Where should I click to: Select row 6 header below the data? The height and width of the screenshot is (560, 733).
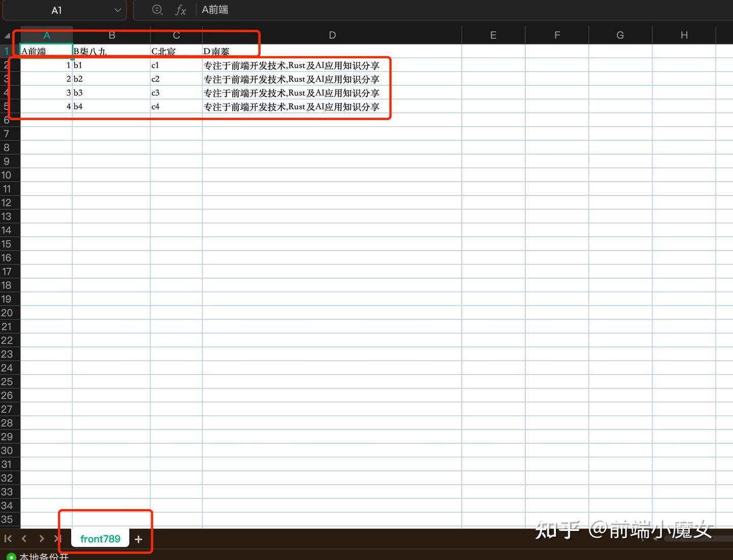point(8,120)
